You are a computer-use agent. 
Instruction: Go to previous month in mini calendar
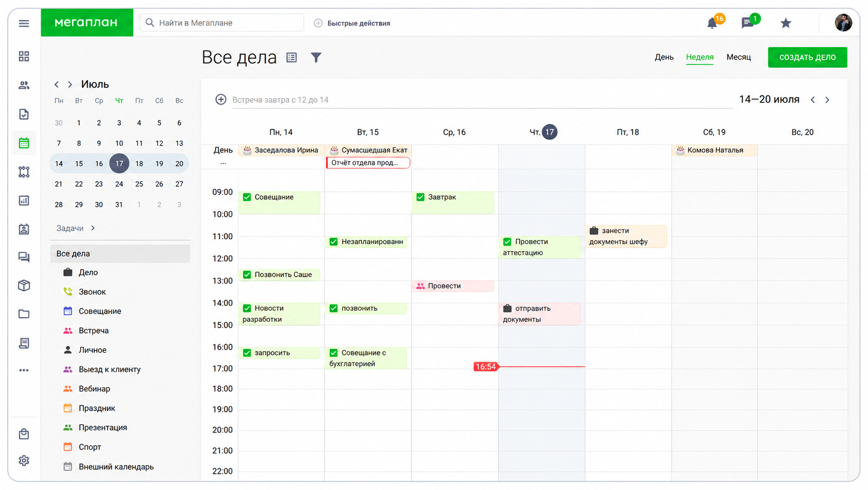click(x=57, y=84)
